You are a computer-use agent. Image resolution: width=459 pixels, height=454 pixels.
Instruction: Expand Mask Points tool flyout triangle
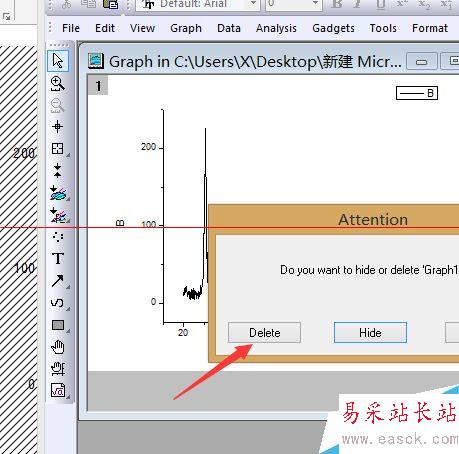click(x=68, y=221)
